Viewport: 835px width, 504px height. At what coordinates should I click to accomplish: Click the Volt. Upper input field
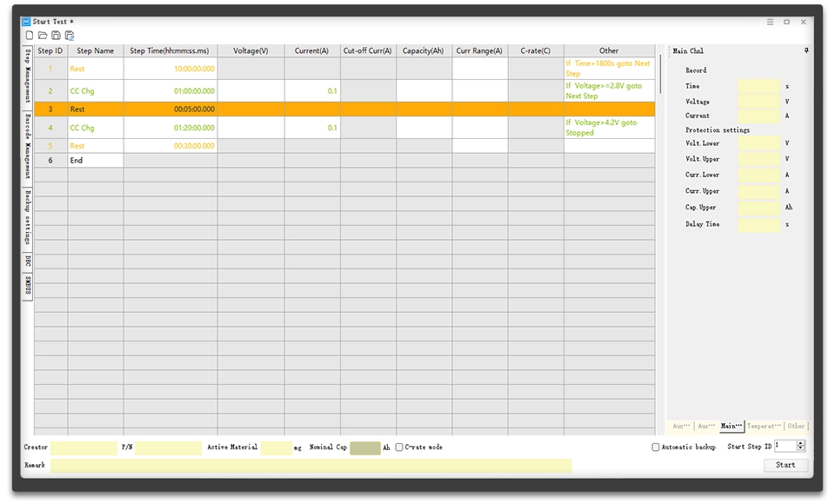[758, 159]
